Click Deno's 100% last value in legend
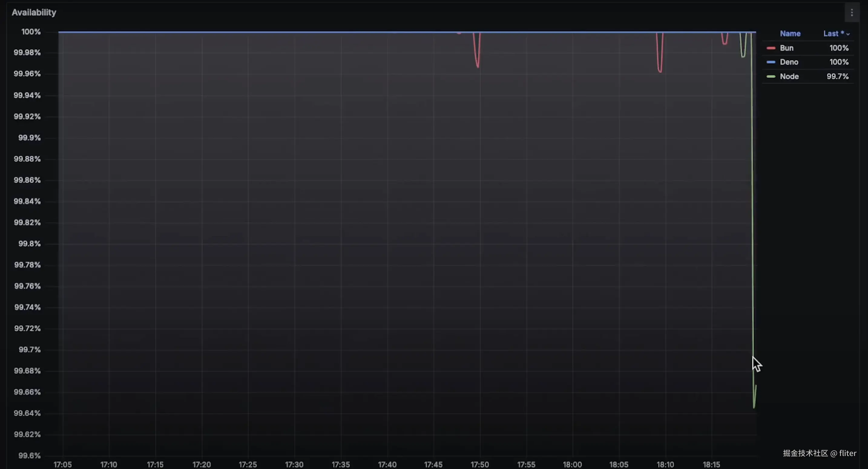The height and width of the screenshot is (469, 868). tap(839, 62)
